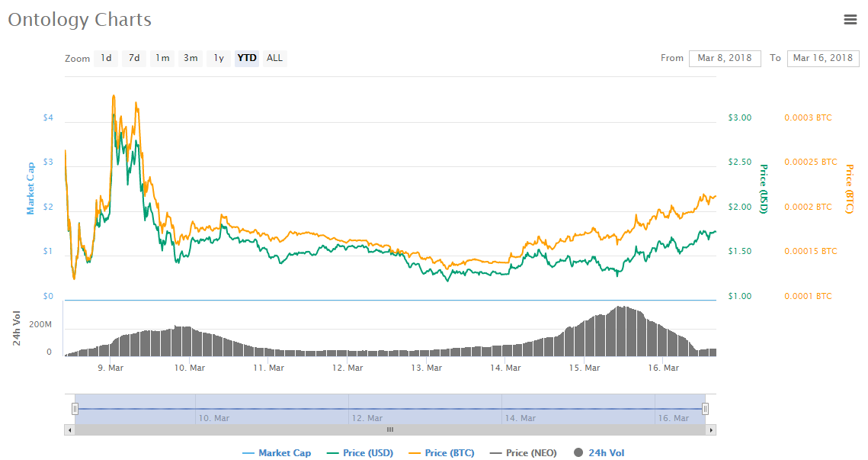Edit the From date field
The height and width of the screenshot is (460, 868).
(724, 58)
